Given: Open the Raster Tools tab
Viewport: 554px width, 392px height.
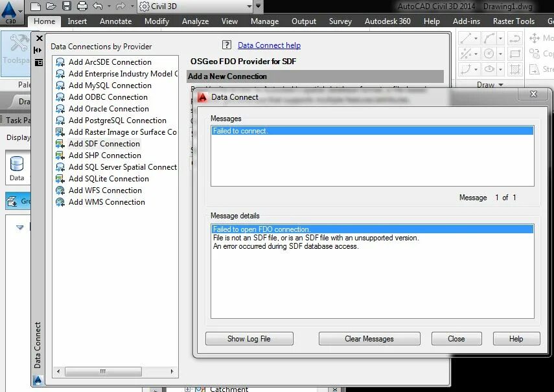Looking at the screenshot, I should click(514, 21).
